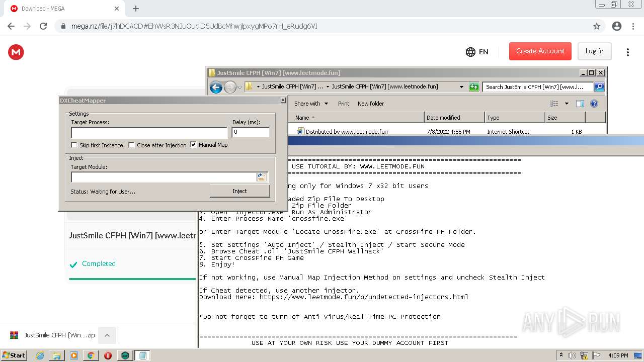The image size is (644, 362).
Task: Close the Download - MEGA tab
Action: 117,9
